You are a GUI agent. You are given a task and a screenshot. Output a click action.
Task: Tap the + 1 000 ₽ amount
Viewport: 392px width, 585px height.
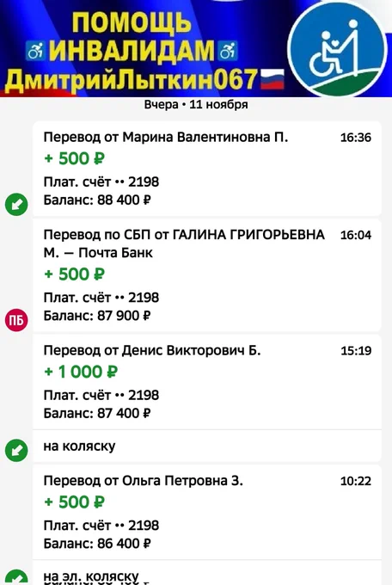(x=81, y=372)
